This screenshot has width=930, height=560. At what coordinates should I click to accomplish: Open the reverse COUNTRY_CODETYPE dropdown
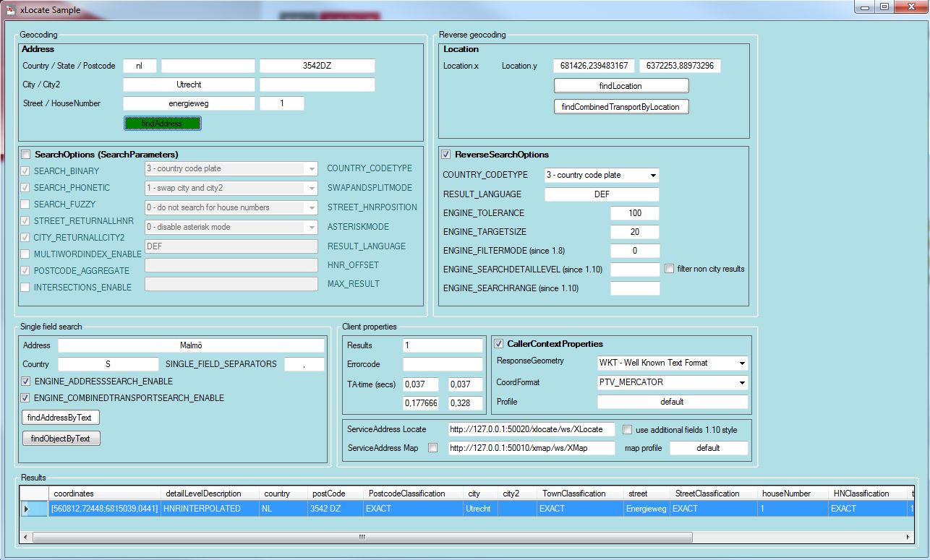point(652,176)
